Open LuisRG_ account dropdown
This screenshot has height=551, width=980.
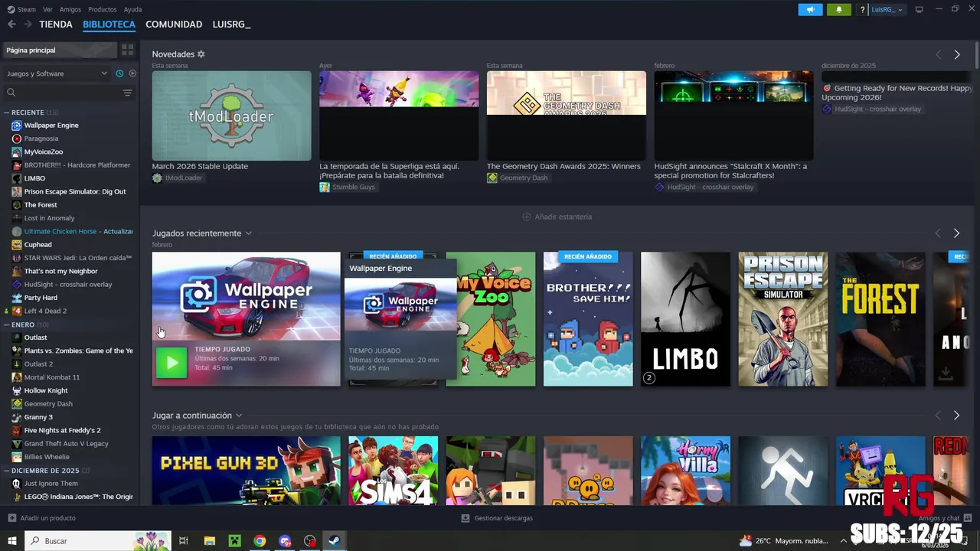[888, 10]
